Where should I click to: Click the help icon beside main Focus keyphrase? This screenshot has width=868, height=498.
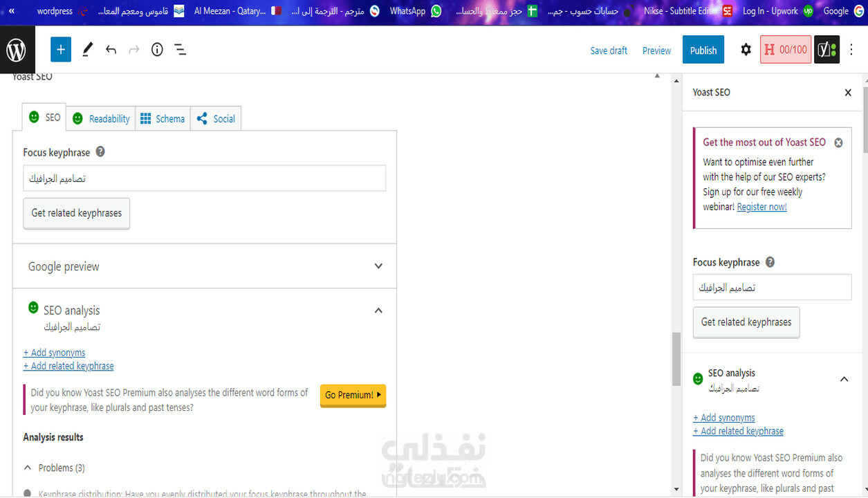coord(100,151)
